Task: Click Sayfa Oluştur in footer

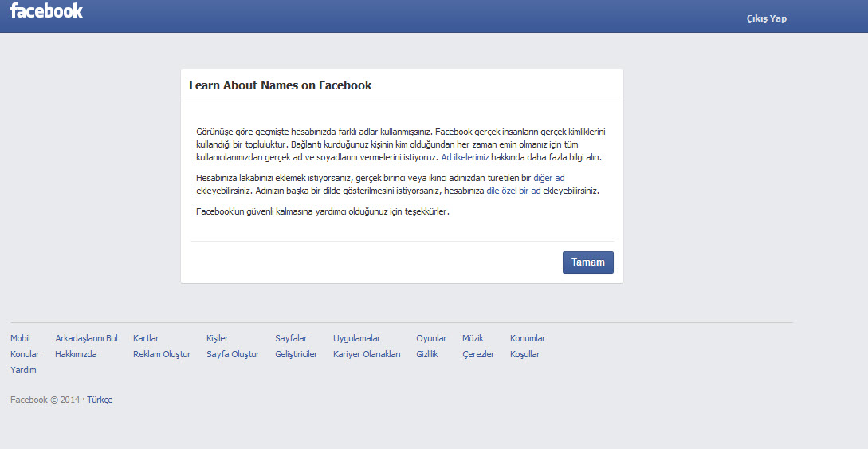Action: (233, 354)
